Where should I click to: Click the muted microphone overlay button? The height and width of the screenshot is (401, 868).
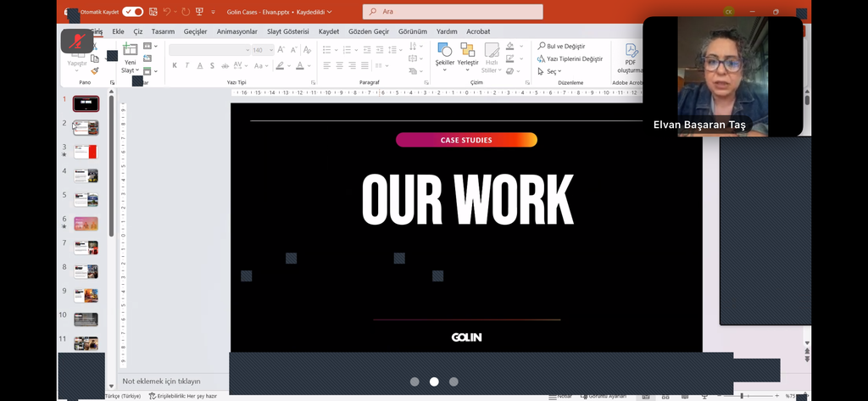(77, 42)
